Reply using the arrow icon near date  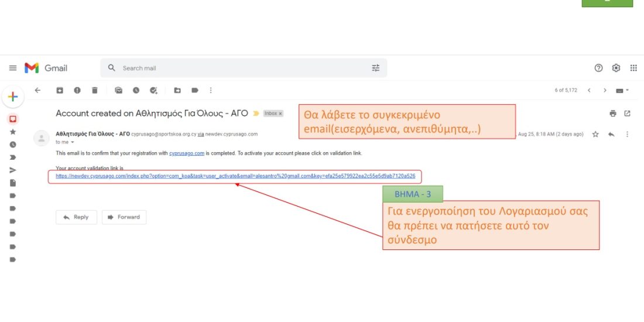point(611,134)
